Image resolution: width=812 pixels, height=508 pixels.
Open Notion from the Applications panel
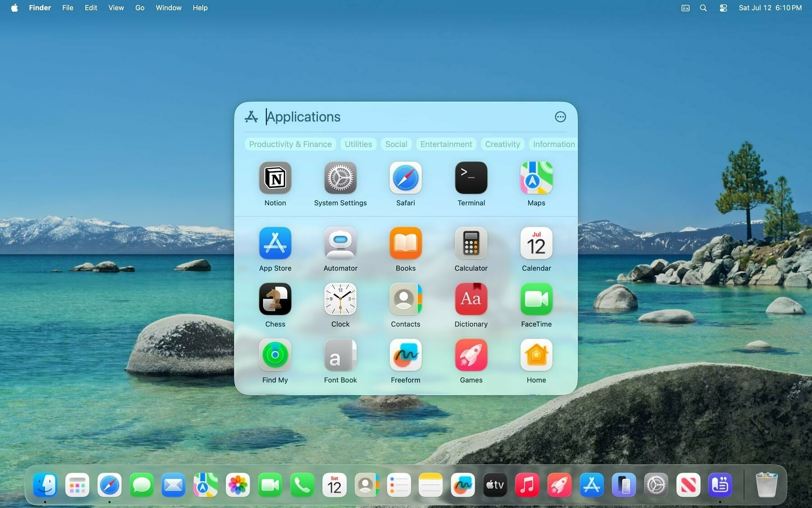pyautogui.click(x=275, y=178)
